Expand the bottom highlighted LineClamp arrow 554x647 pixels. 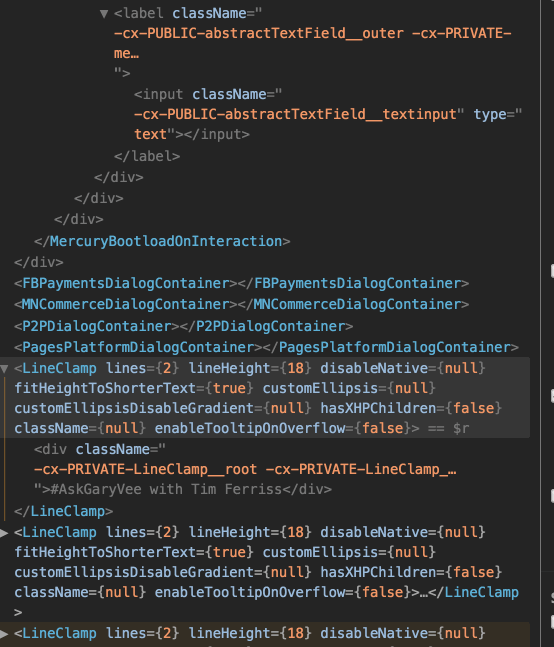click(x=4, y=633)
